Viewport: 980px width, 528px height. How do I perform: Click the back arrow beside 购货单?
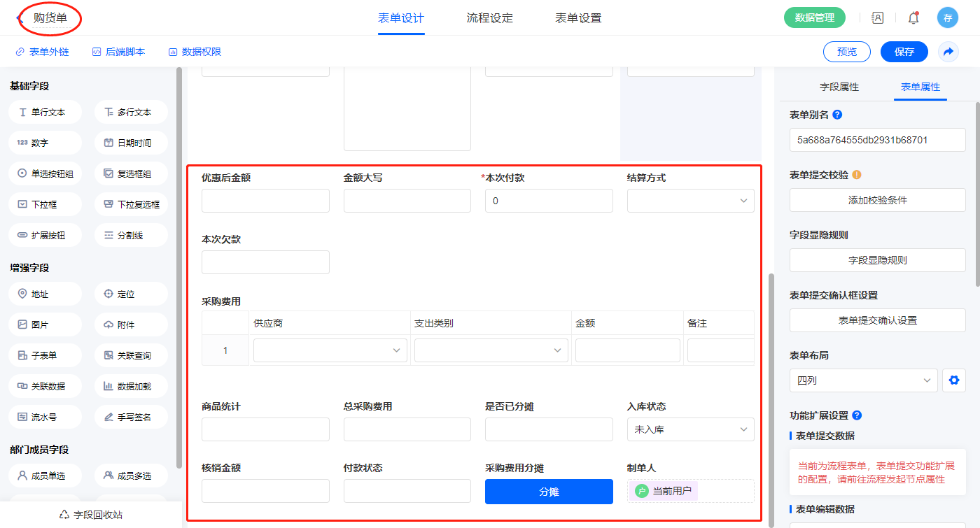pos(19,18)
